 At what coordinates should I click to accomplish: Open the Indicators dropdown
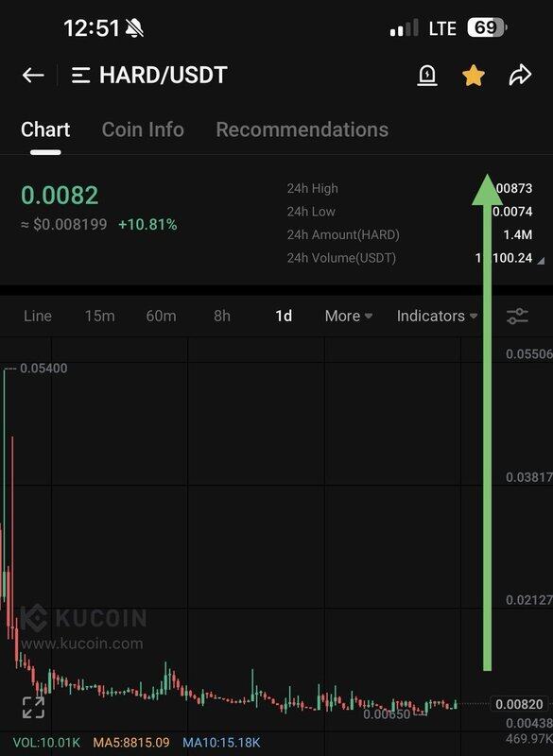[x=438, y=316]
